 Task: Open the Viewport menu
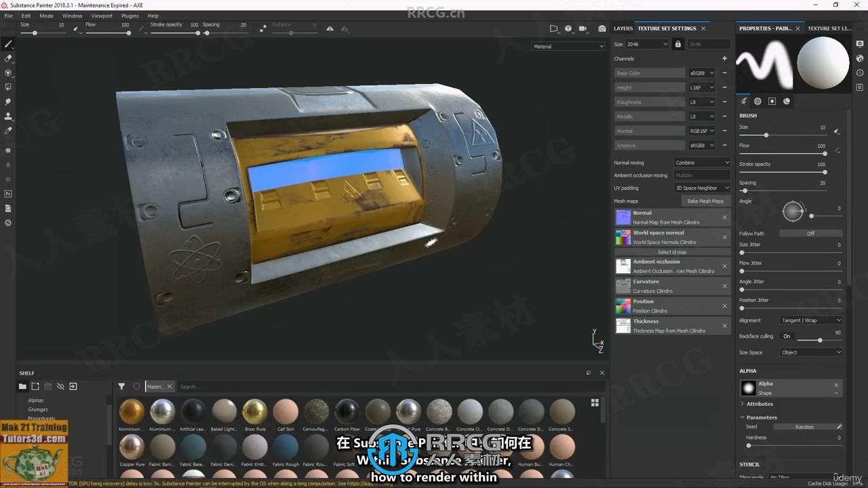pos(102,16)
